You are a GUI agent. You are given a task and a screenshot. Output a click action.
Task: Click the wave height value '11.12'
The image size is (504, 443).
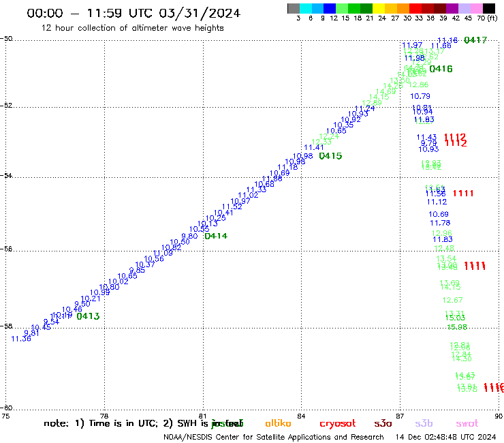[437, 202]
